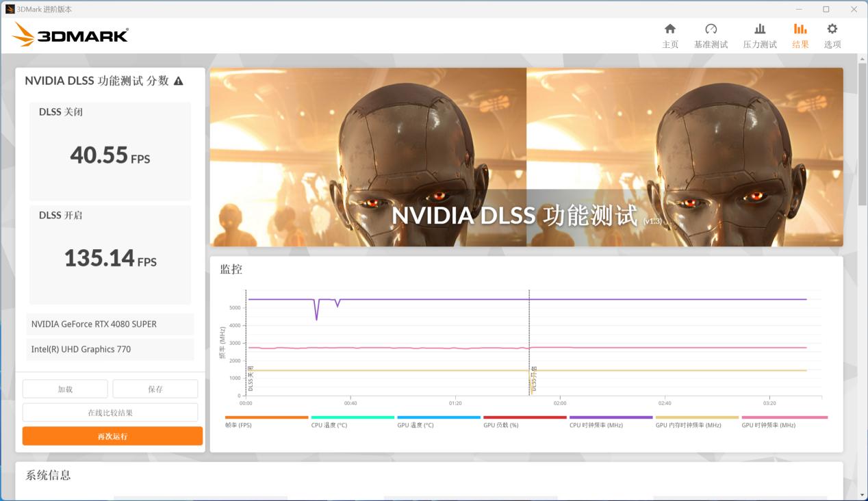Select the 结果 results icon
The width and height of the screenshot is (868, 501).
click(x=800, y=29)
